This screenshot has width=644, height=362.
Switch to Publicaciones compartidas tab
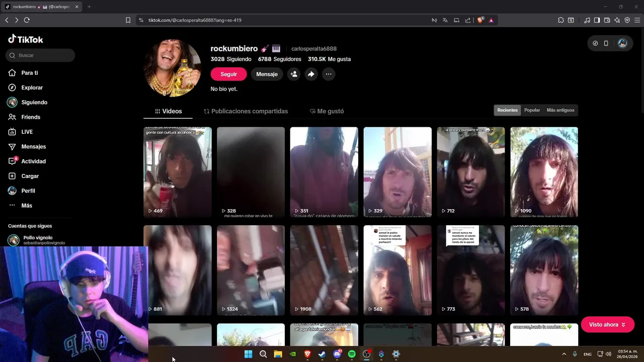coord(246,111)
